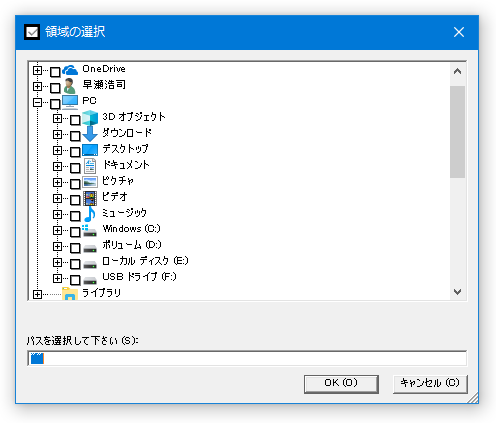Click the ミュージック music note icon
Screen dimensions: 496x423
click(90, 214)
